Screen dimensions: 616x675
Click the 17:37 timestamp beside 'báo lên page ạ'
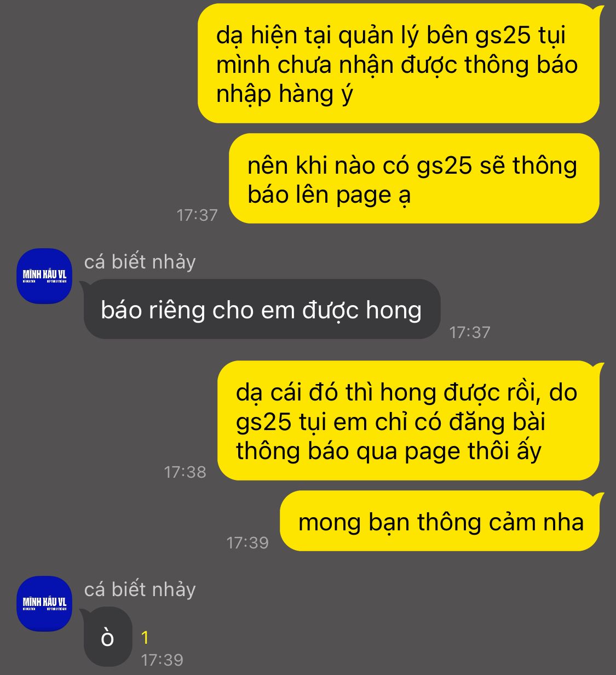197,215
